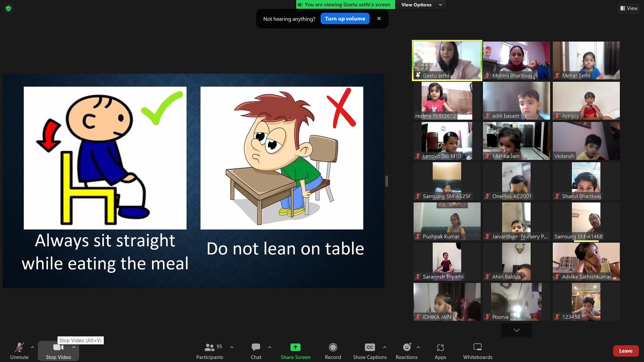Image resolution: width=644 pixels, height=362 pixels.
Task: Open the Apps panel
Action: (440, 351)
